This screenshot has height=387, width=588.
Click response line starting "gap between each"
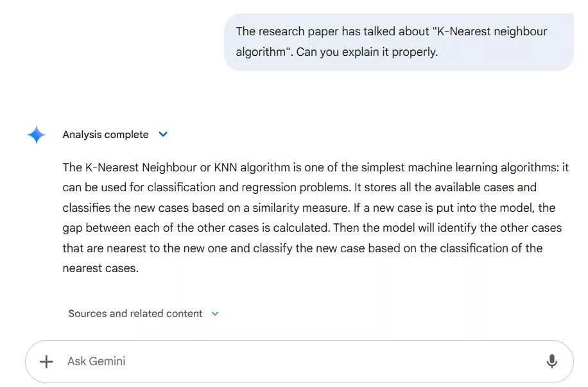312,228
